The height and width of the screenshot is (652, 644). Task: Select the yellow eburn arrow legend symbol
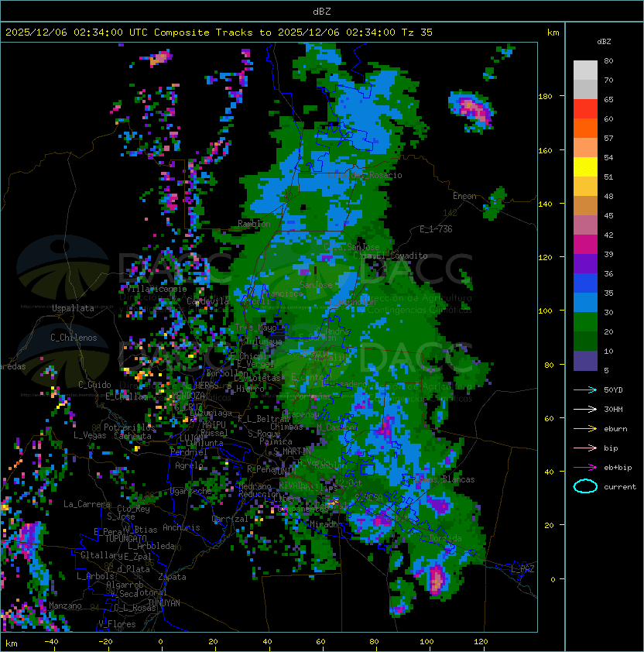pos(585,428)
